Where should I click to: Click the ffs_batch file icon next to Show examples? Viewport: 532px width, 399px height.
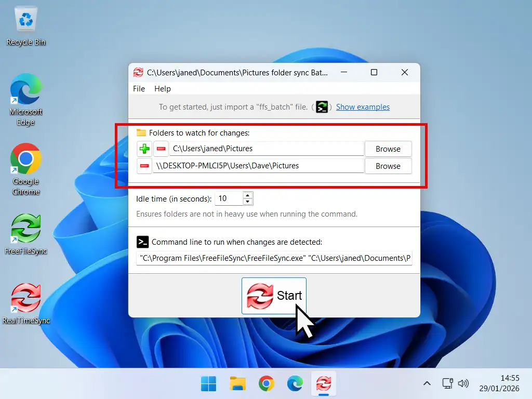(x=322, y=107)
